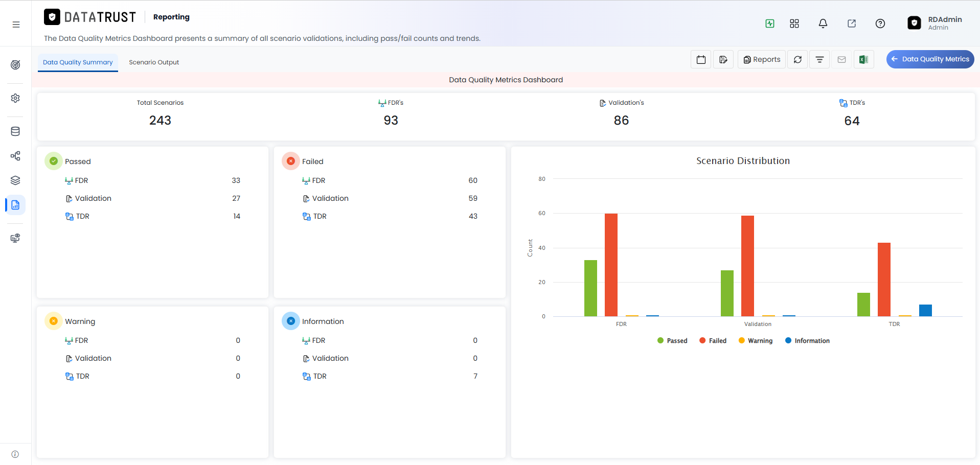Click the red Failed TDR bar
The width and height of the screenshot is (980, 465).
(884, 280)
